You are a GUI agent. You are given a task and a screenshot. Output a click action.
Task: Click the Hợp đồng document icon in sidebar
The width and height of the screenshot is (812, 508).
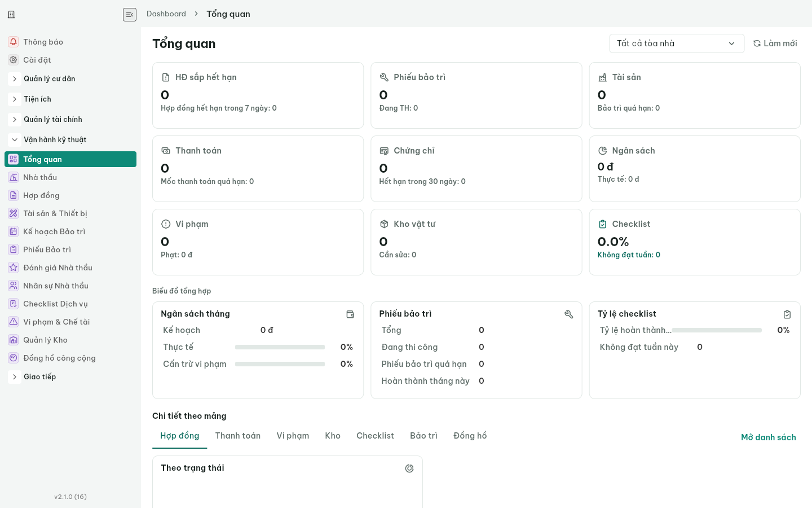pyautogui.click(x=14, y=195)
